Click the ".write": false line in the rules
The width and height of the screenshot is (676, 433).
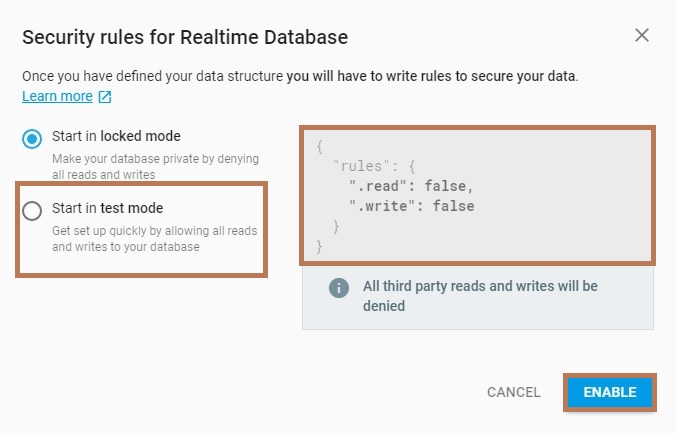(410, 206)
